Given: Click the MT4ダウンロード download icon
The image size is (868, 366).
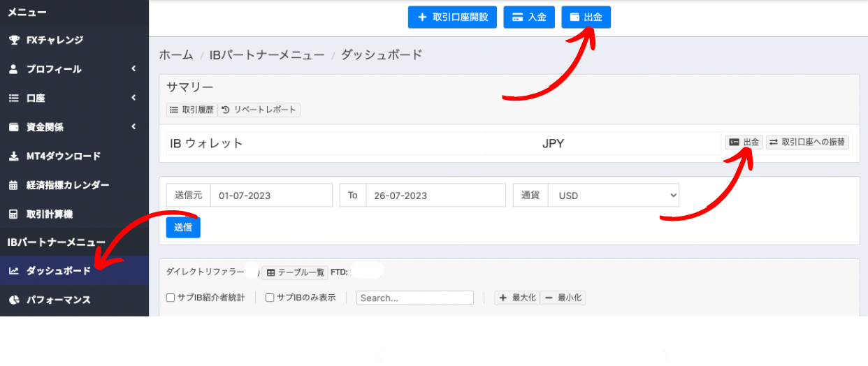Looking at the screenshot, I should 14,156.
